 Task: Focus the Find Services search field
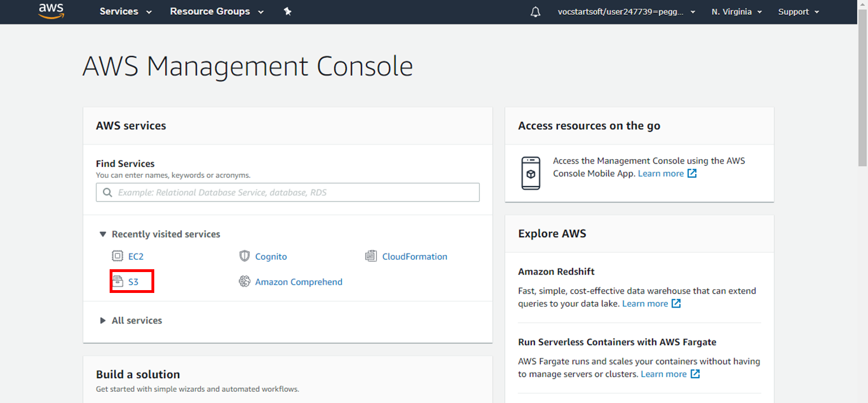[x=288, y=192]
